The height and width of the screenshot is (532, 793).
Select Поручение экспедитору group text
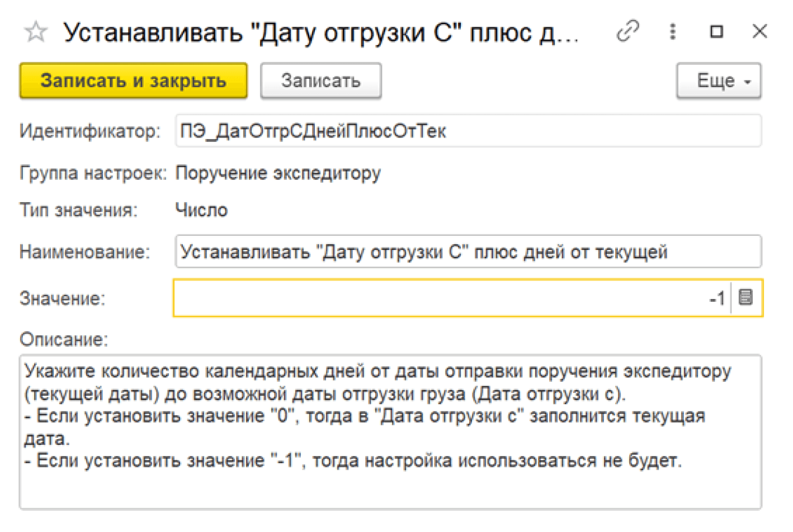tap(278, 173)
